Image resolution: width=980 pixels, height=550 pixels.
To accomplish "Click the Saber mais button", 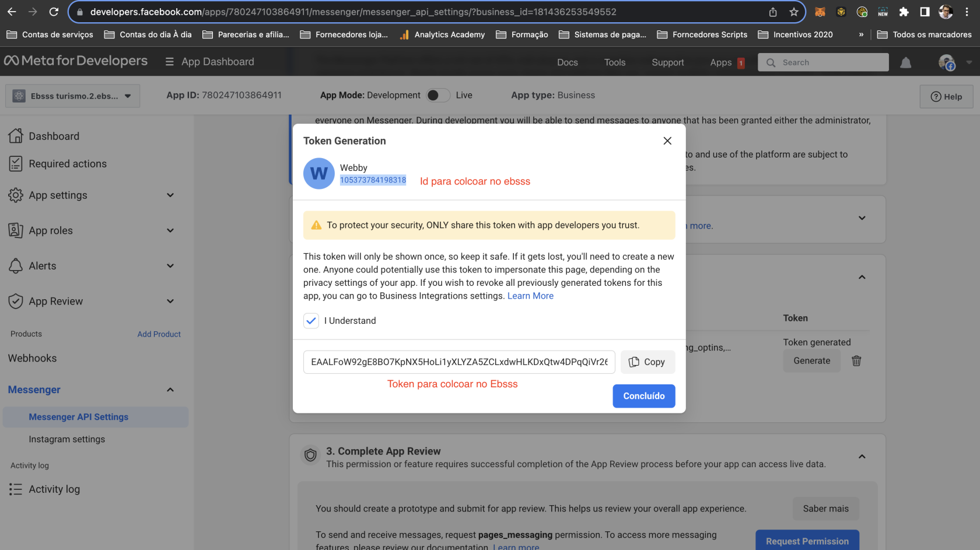I will [x=825, y=509].
